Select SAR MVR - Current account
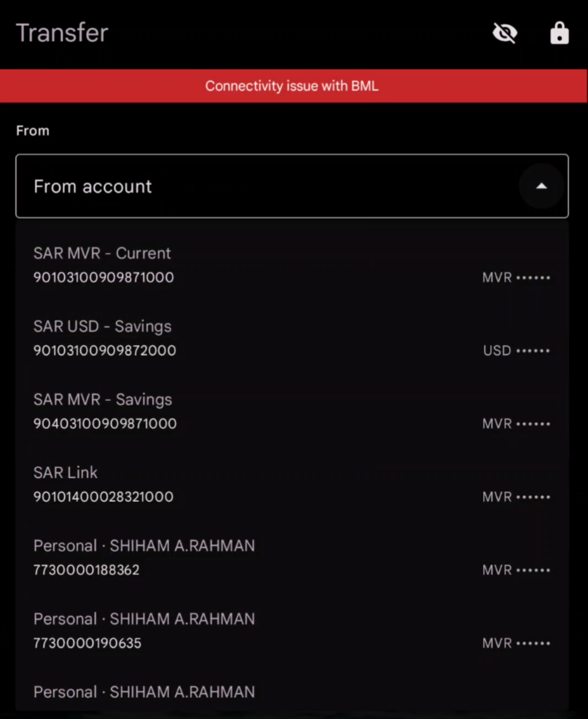This screenshot has width=588, height=719. coord(292,265)
